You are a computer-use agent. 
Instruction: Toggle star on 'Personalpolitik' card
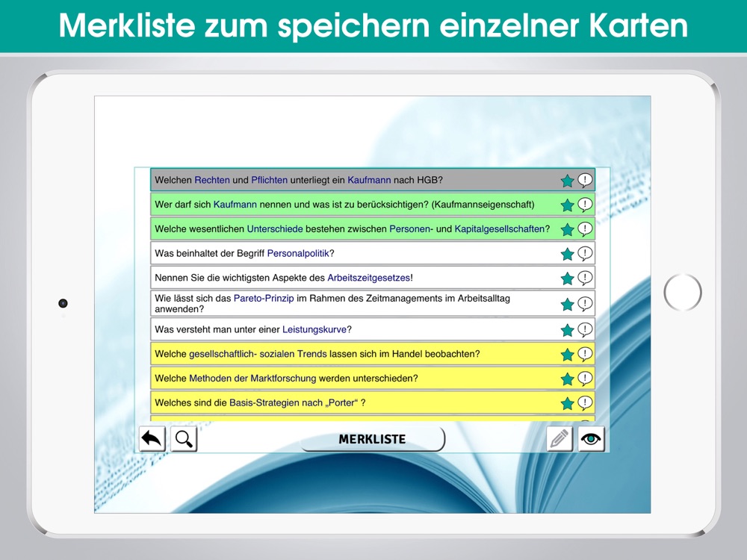tap(567, 254)
